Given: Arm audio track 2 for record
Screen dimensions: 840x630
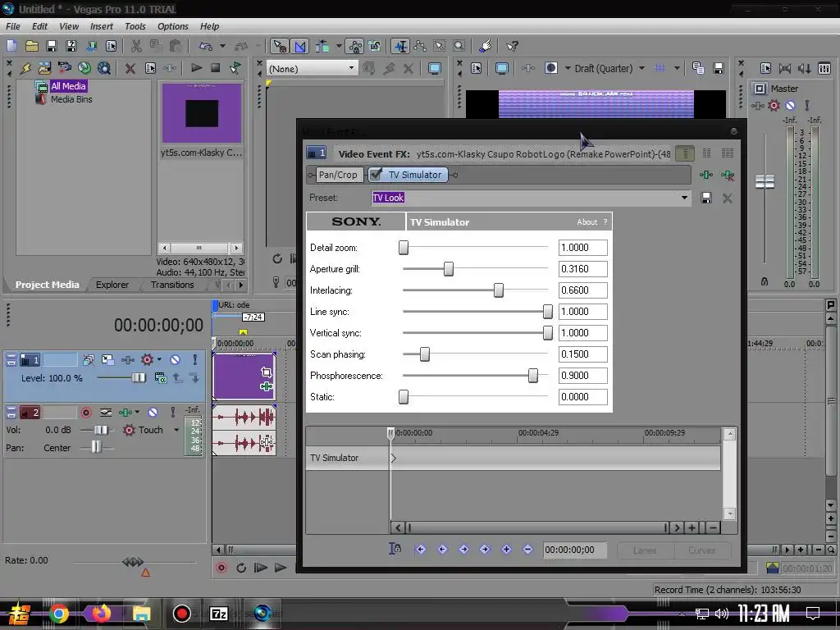Looking at the screenshot, I should (x=85, y=412).
